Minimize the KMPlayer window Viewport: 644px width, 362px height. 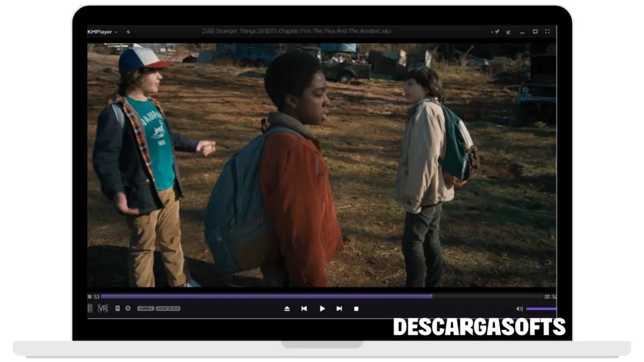point(522,31)
